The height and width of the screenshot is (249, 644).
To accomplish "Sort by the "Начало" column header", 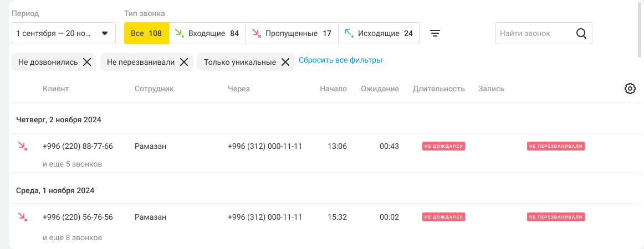I will (x=333, y=89).
